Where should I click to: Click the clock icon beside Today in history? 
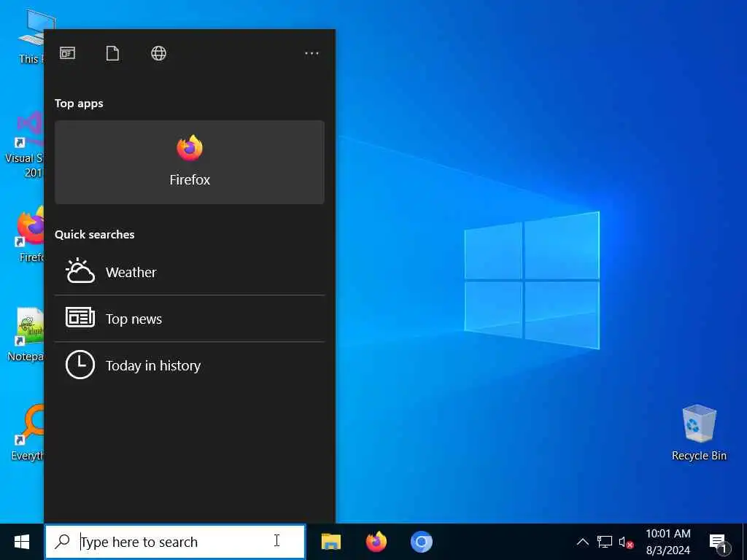(80, 365)
